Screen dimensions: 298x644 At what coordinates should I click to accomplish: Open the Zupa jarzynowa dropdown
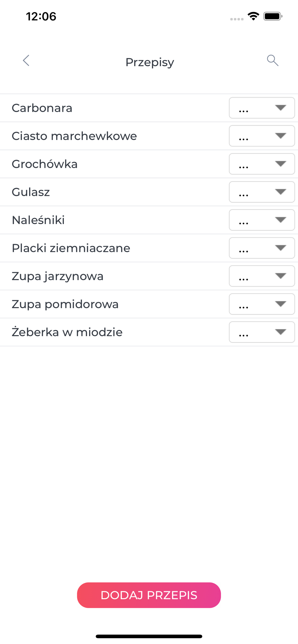(x=262, y=276)
